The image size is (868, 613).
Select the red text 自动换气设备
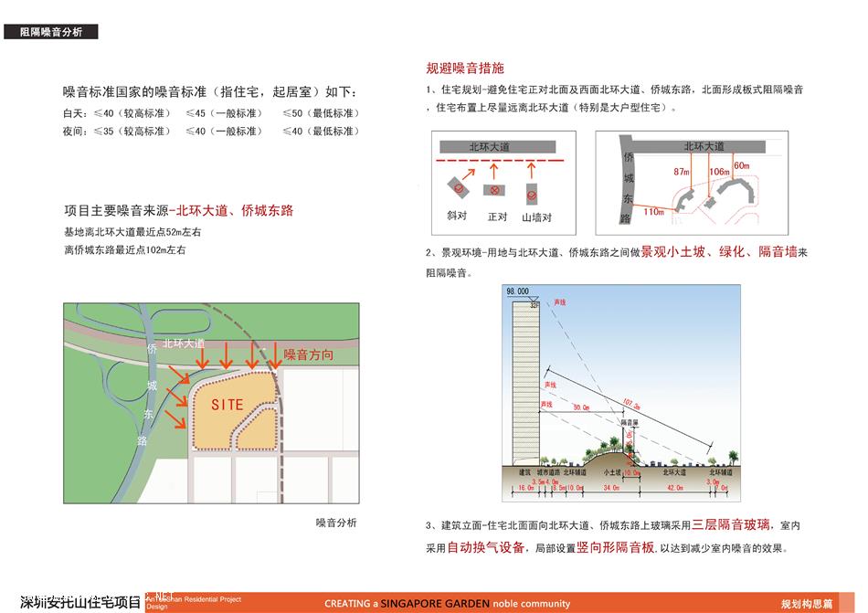pyautogui.click(x=486, y=548)
